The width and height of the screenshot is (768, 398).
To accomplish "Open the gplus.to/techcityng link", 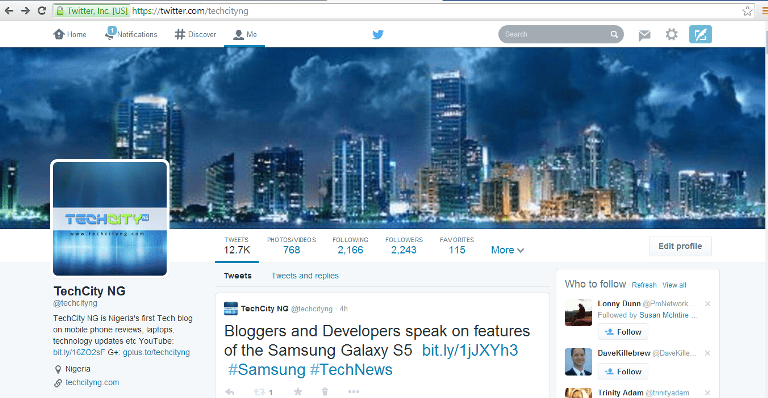I will (x=156, y=352).
